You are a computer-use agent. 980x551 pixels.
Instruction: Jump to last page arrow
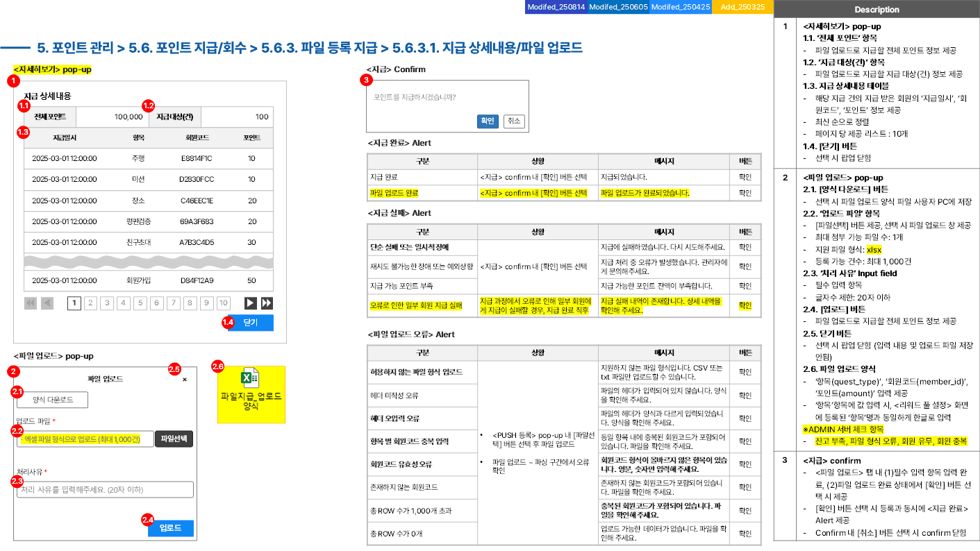coord(267,303)
